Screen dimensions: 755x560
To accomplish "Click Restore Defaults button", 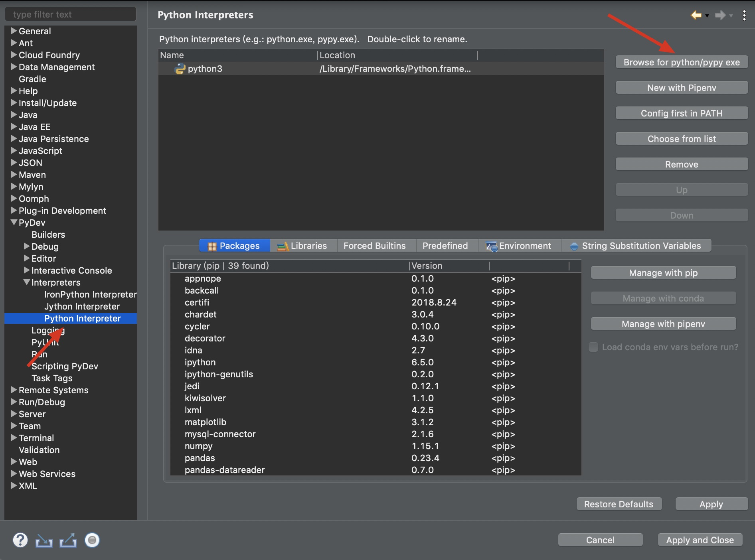I will tap(619, 504).
